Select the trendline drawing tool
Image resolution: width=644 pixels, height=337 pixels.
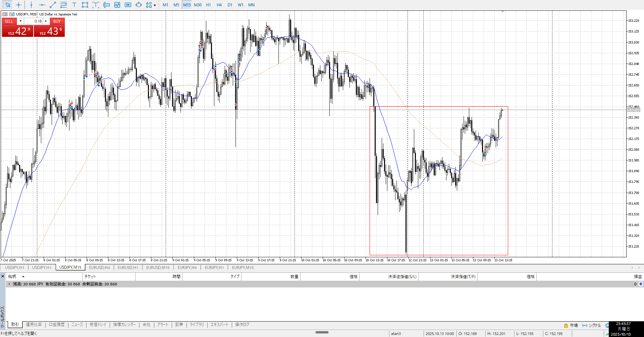point(53,5)
